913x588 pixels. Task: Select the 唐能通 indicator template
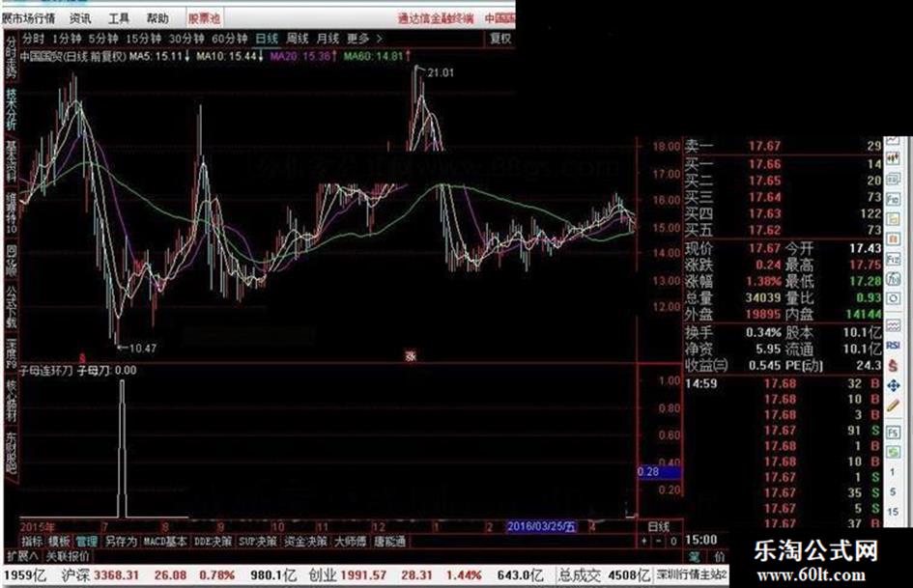click(389, 542)
